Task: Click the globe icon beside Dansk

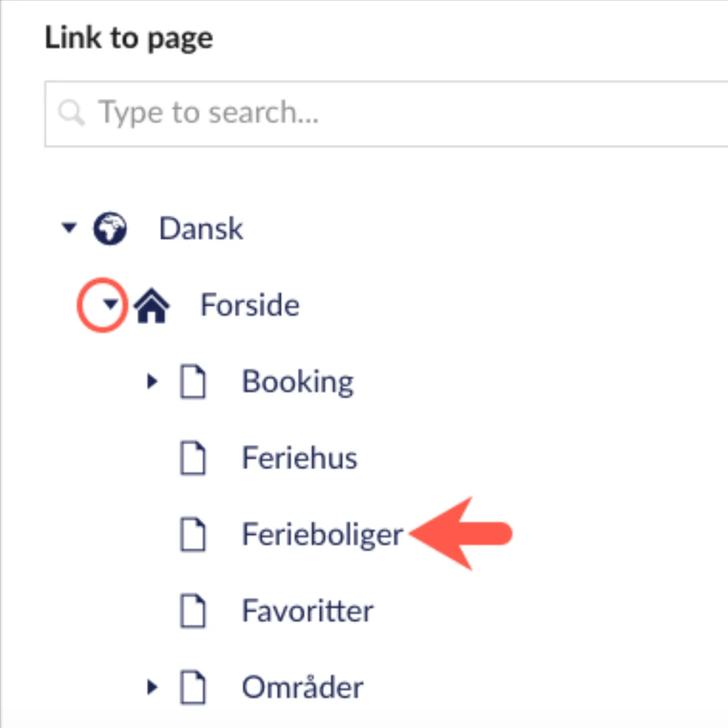Action: click(110, 229)
